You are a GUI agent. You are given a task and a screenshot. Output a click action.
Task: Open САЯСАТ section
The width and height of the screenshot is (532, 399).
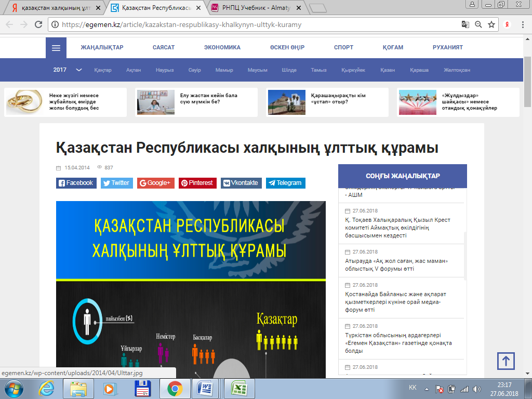click(164, 47)
